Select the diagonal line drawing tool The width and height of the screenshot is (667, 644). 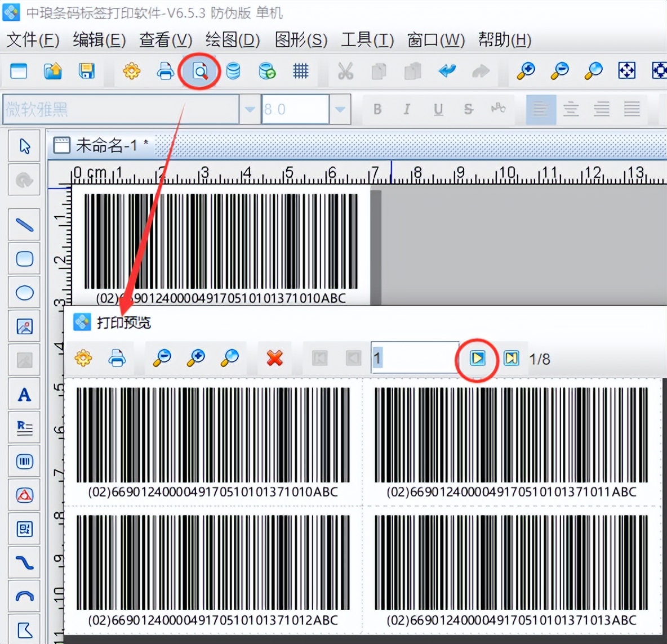[x=24, y=225]
